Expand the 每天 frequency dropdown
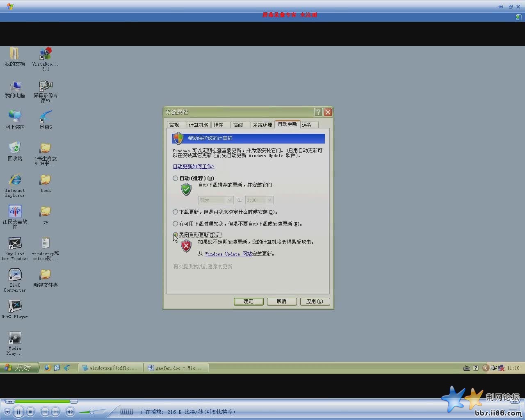The height and width of the screenshot is (420, 525). point(229,200)
